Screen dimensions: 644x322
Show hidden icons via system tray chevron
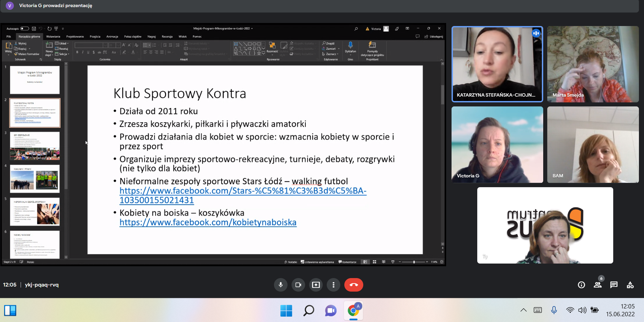tap(523, 310)
